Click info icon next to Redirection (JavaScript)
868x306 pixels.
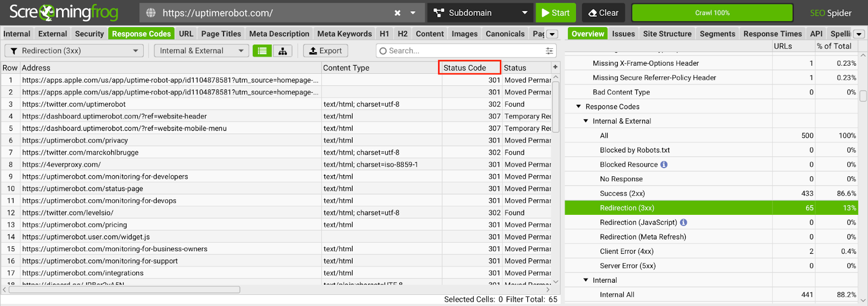(684, 222)
